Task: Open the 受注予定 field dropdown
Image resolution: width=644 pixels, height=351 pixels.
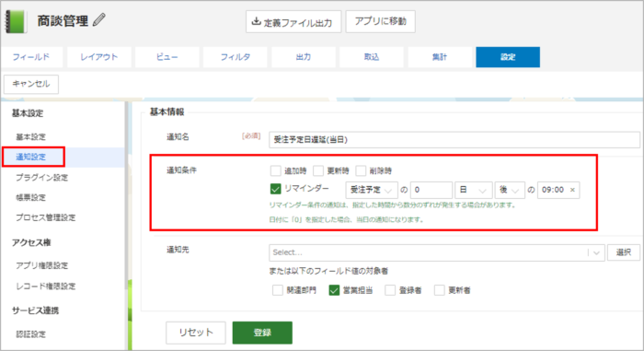Action: click(372, 190)
